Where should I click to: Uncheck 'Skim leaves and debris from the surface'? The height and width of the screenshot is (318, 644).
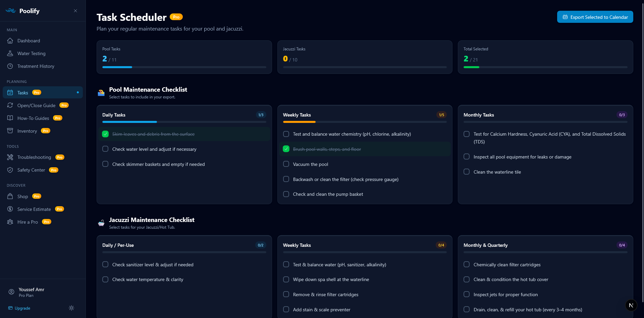pyautogui.click(x=105, y=134)
